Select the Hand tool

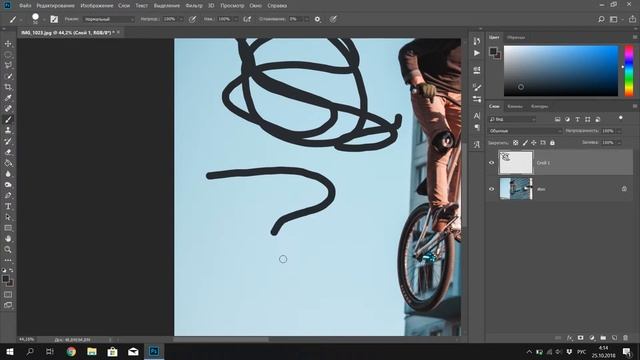pyautogui.click(x=8, y=239)
